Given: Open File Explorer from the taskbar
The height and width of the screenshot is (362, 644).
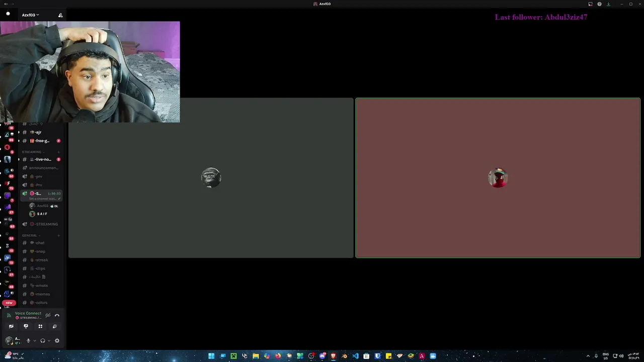Looking at the screenshot, I should (256, 356).
